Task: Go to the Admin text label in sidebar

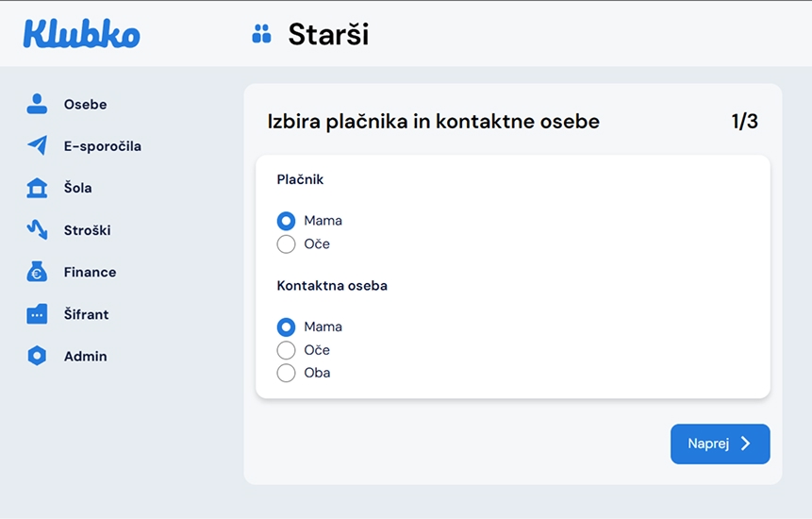Action: pyautogui.click(x=85, y=356)
